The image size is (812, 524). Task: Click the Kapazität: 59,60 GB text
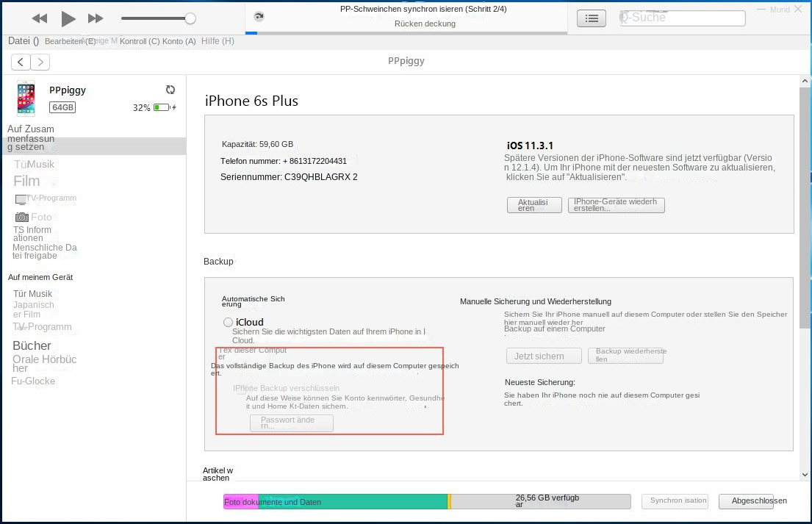[257, 145]
